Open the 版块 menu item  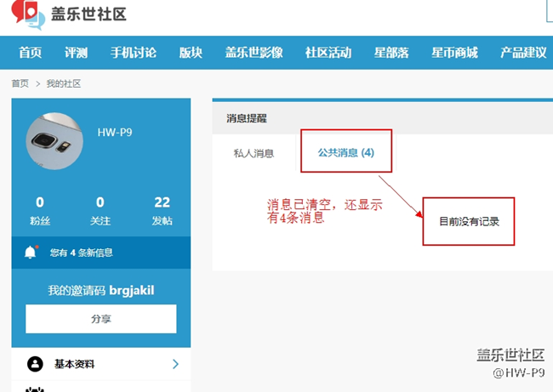[x=191, y=53]
